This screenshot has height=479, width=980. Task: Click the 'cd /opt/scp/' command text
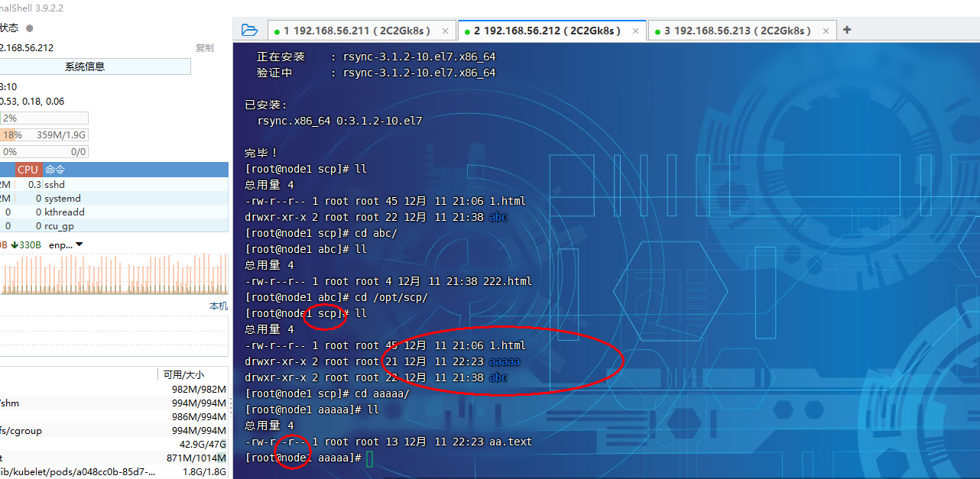(391, 297)
